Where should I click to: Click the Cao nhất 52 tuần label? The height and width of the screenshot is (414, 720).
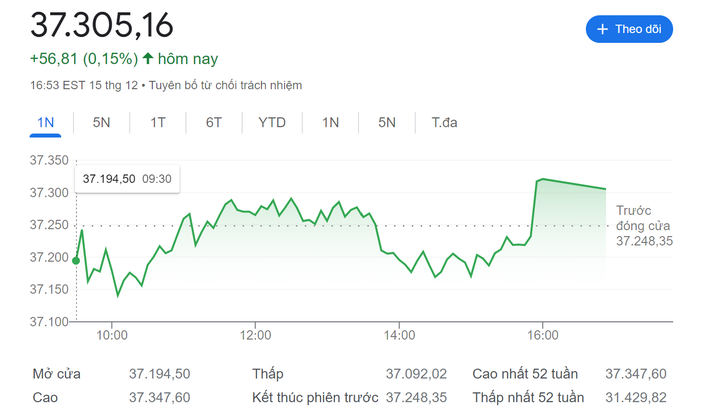click(x=525, y=374)
